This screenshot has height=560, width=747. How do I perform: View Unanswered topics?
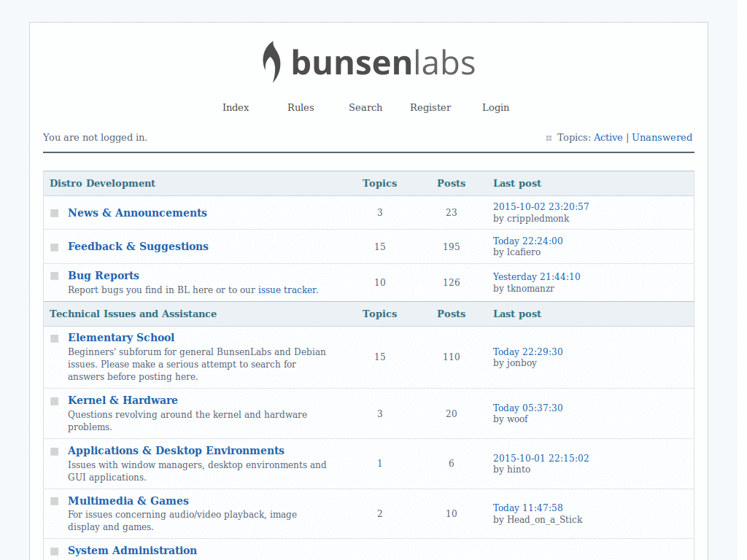pos(662,137)
